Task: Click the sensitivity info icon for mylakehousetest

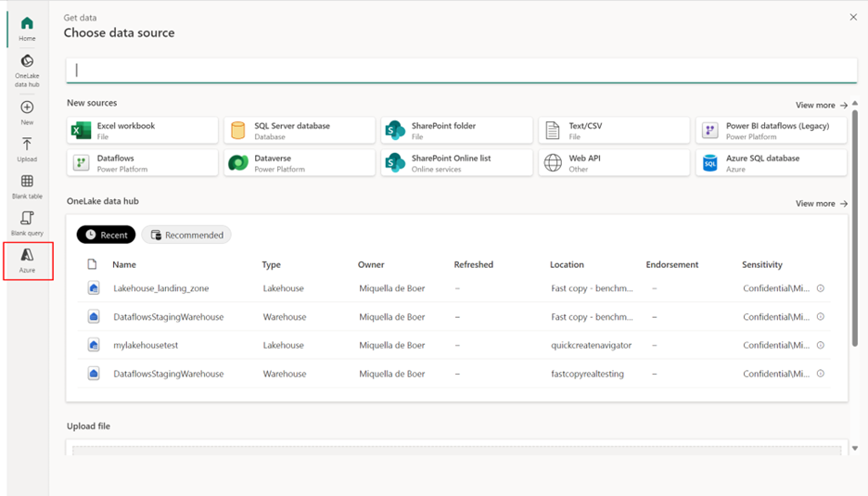Action: (821, 345)
